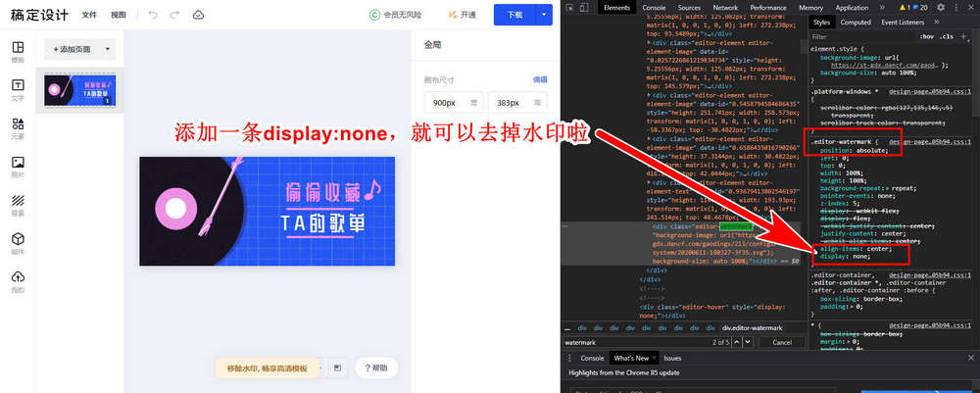Click the Styles Filter input field
The height and width of the screenshot is (393, 980).
[x=861, y=37]
